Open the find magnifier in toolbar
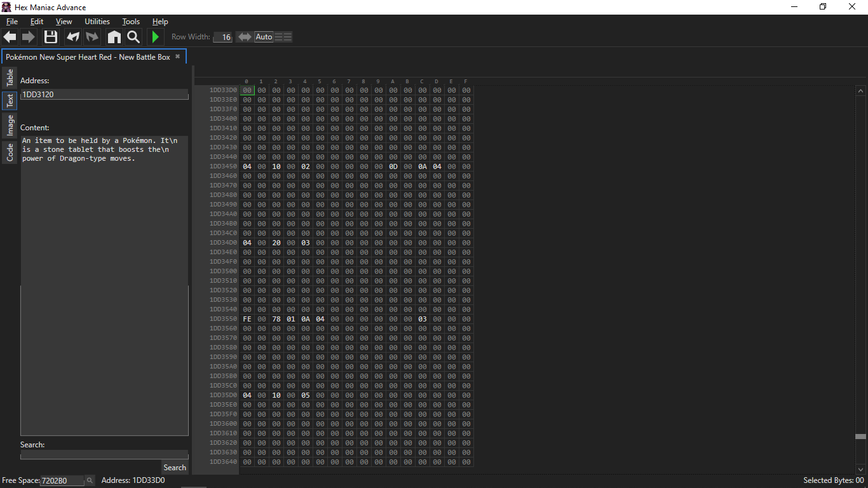The width and height of the screenshot is (868, 488). point(133,37)
